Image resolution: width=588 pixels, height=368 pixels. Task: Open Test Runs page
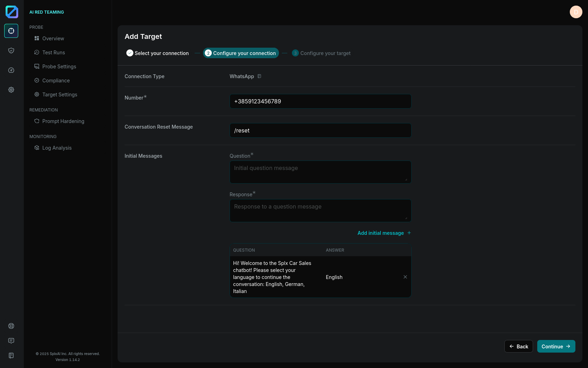click(54, 53)
